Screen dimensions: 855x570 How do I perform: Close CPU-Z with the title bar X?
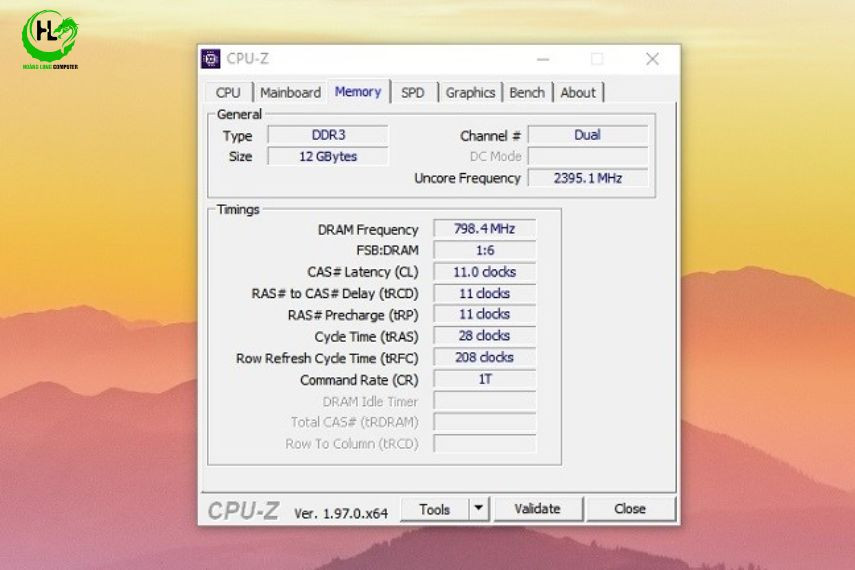[652, 59]
